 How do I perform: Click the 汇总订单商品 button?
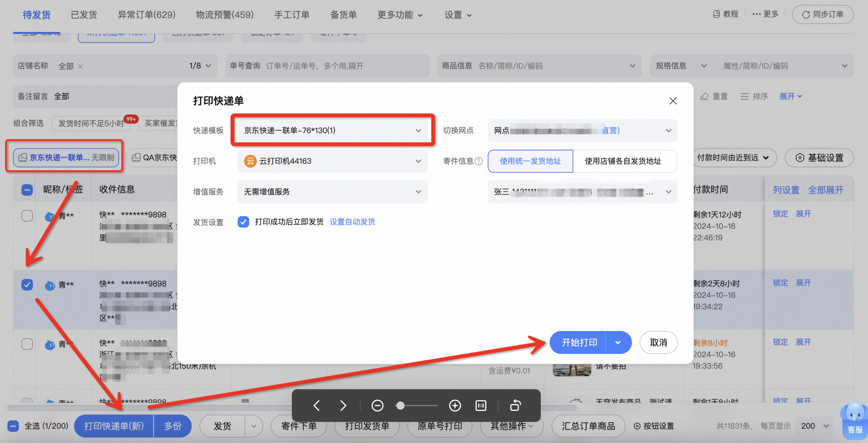coord(588,426)
